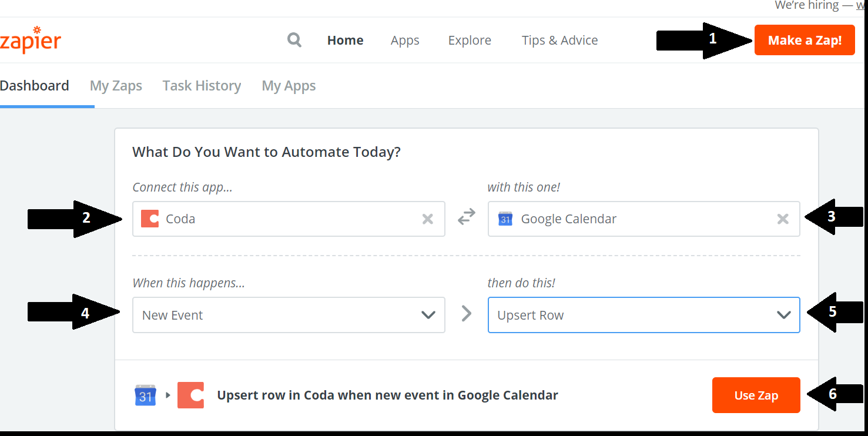The width and height of the screenshot is (868, 436).
Task: Open Apps in the top navigation
Action: (404, 39)
